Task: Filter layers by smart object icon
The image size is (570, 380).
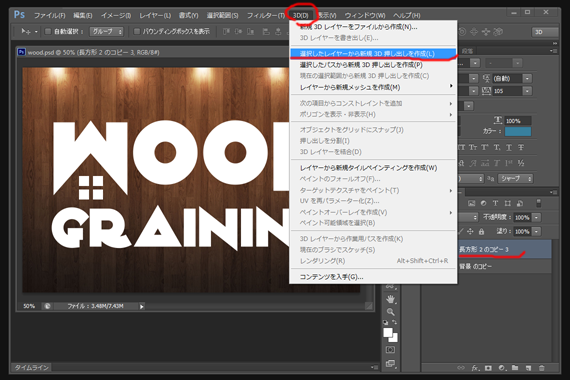Action: [x=520, y=203]
